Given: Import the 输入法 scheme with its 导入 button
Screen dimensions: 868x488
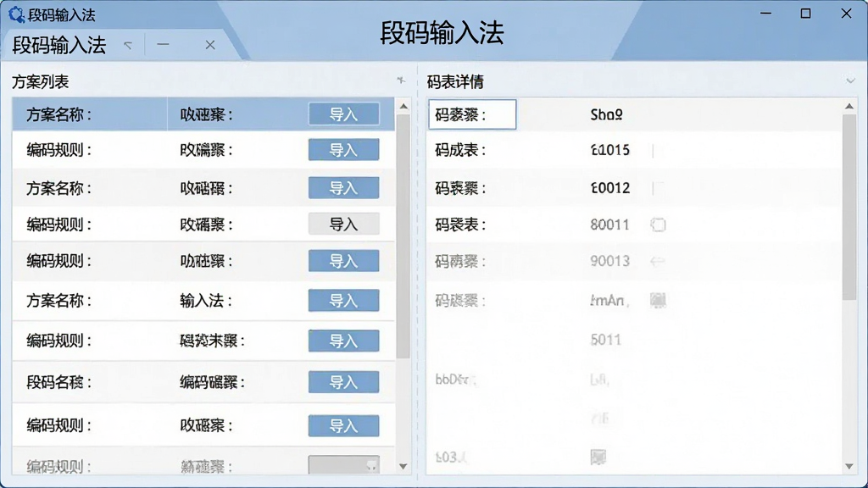Looking at the screenshot, I should pos(344,301).
